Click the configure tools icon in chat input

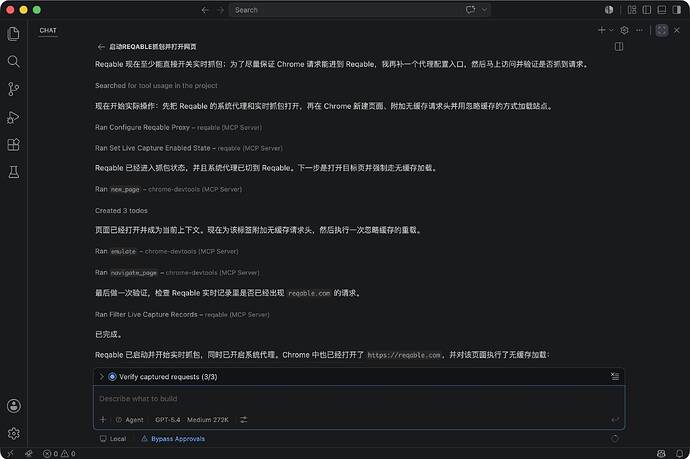(243, 420)
